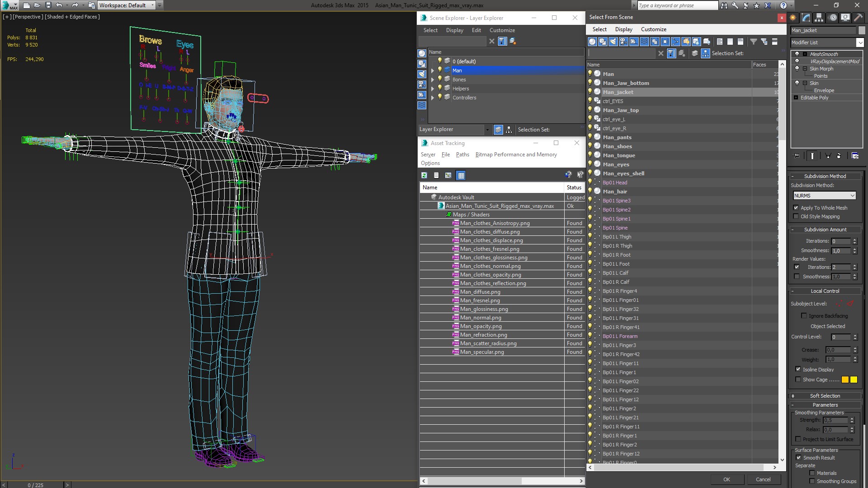
Task: Select the Paths menu in Asset Tracking
Action: (462, 154)
